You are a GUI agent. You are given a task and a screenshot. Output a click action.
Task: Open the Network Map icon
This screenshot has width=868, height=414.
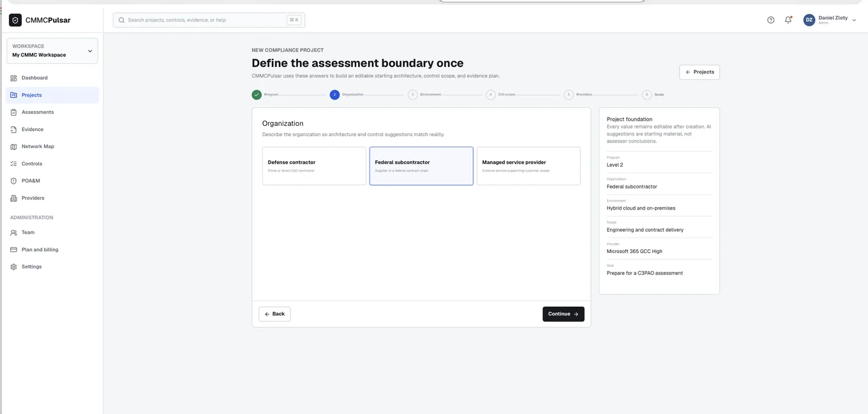click(x=13, y=147)
